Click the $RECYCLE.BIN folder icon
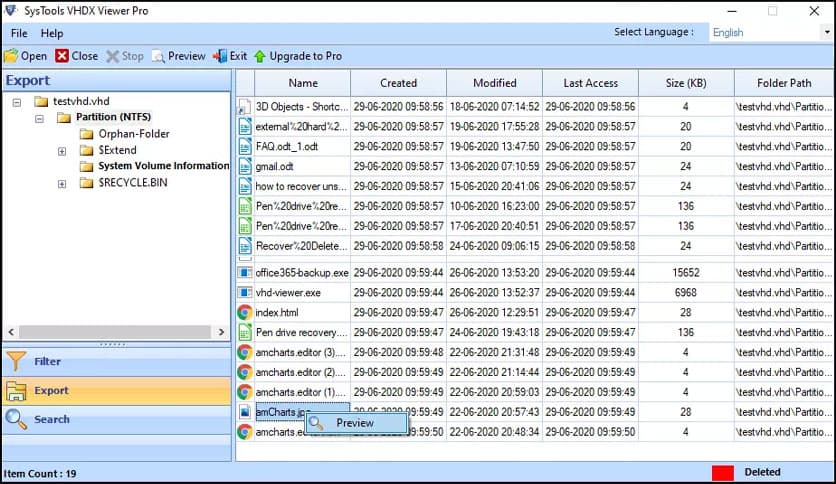The image size is (836, 484). click(x=86, y=183)
